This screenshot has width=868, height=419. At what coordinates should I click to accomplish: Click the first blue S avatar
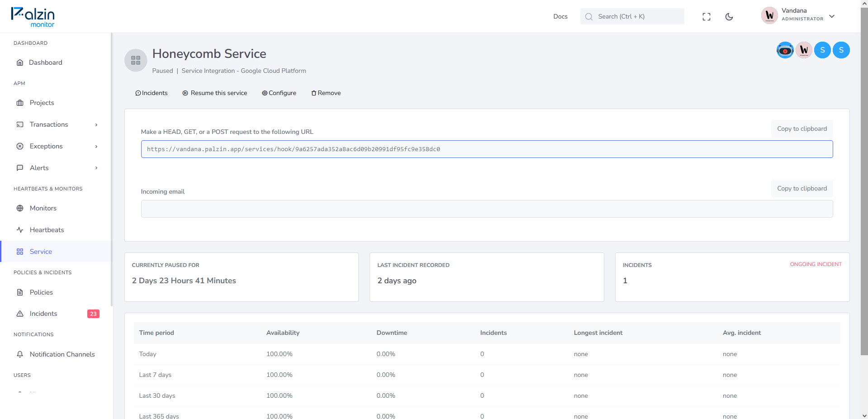822,50
